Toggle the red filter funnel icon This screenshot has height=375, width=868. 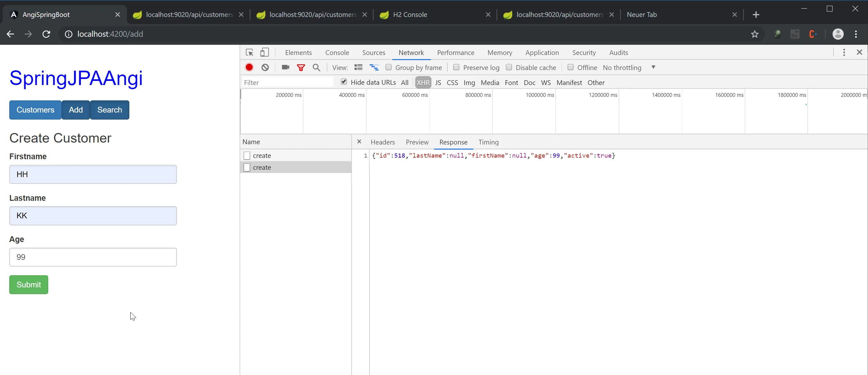pos(301,67)
